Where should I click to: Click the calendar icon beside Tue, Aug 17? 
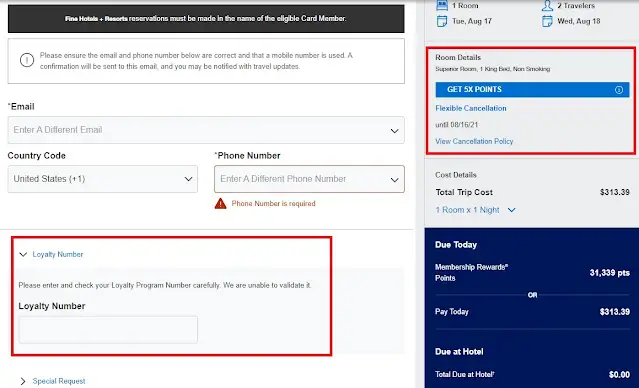click(x=442, y=21)
